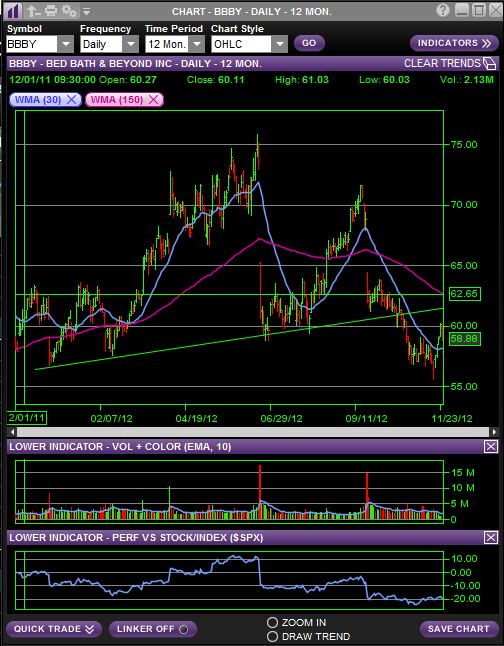504x646 pixels.
Task: Close the Perf vs Stock/Index indicator
Action: 490,537
